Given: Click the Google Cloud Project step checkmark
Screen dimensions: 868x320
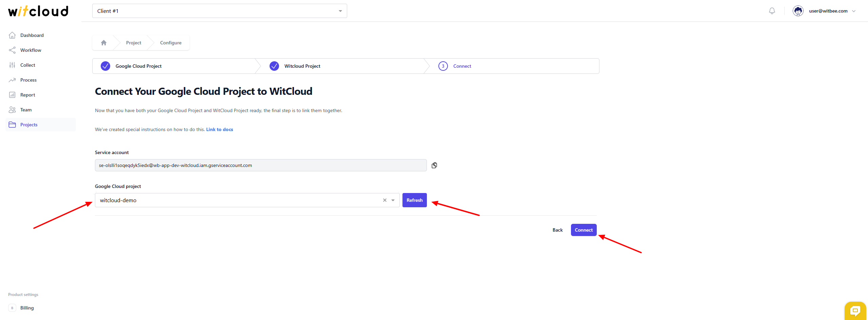Looking at the screenshot, I should pyautogui.click(x=105, y=66).
